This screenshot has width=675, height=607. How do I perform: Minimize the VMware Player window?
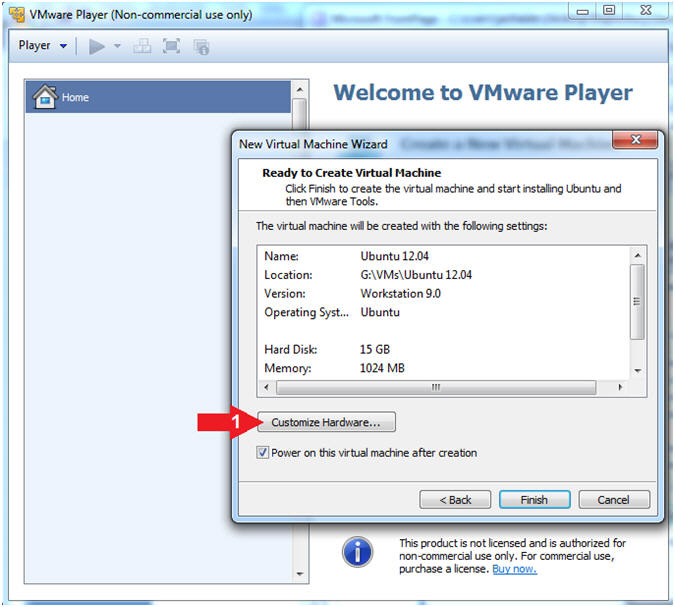pos(582,10)
